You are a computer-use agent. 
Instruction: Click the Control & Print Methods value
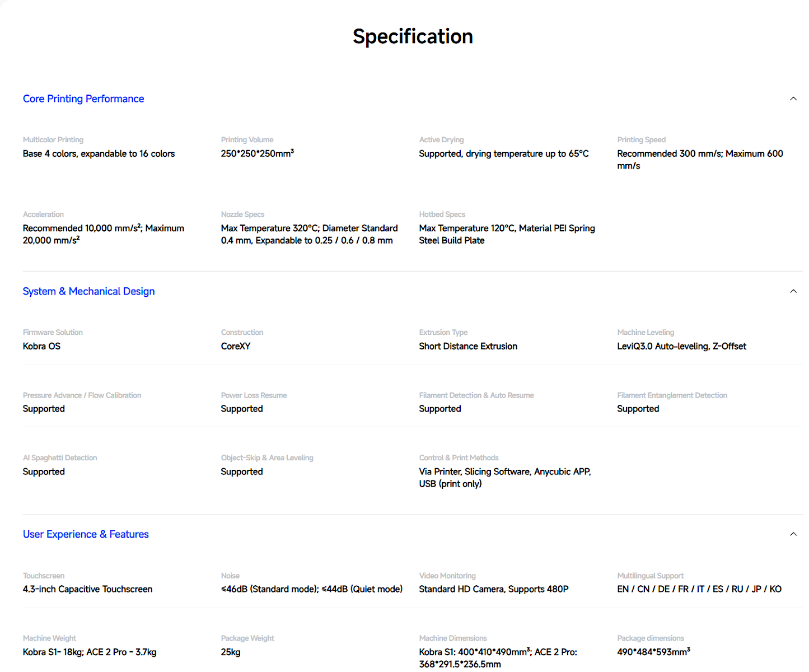click(505, 478)
